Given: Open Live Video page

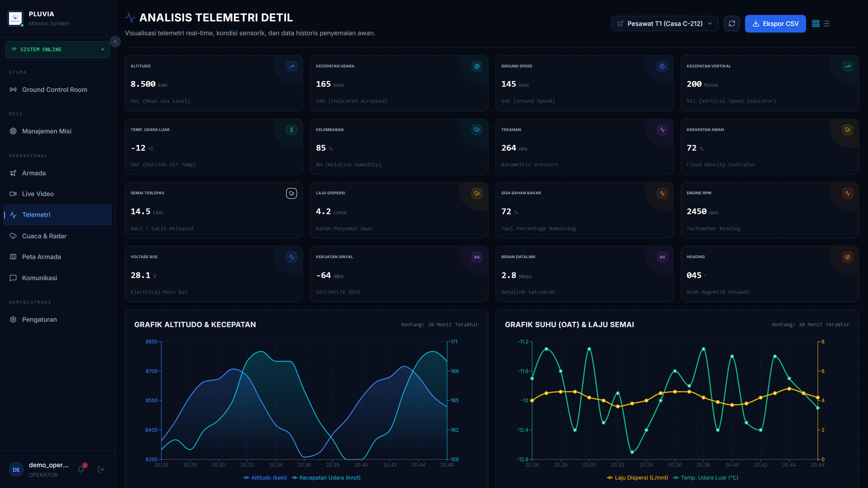Looking at the screenshot, I should [x=57, y=194].
